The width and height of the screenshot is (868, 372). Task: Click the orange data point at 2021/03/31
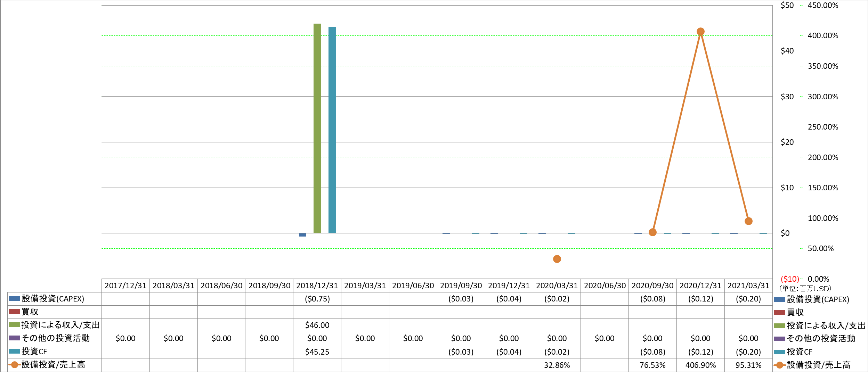748,221
